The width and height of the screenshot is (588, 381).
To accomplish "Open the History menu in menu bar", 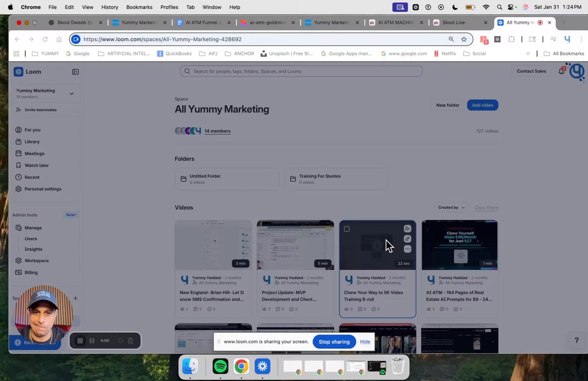I will pos(110,7).
